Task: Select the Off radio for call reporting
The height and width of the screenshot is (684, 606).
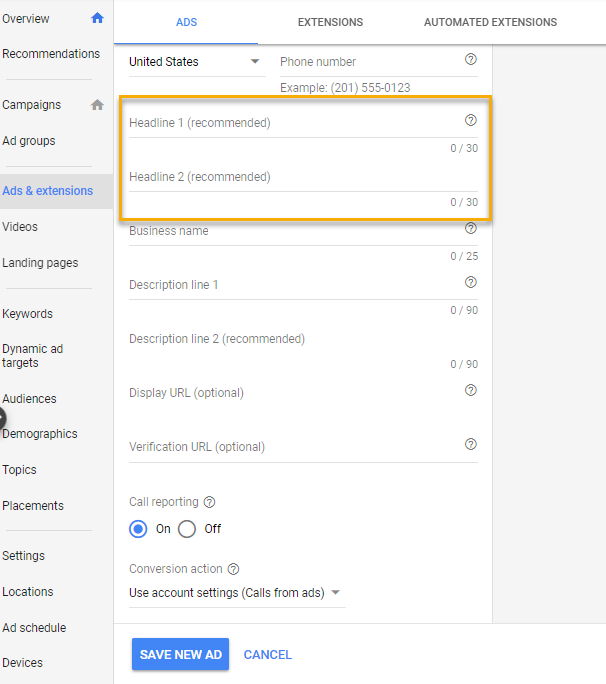Action: pos(187,529)
